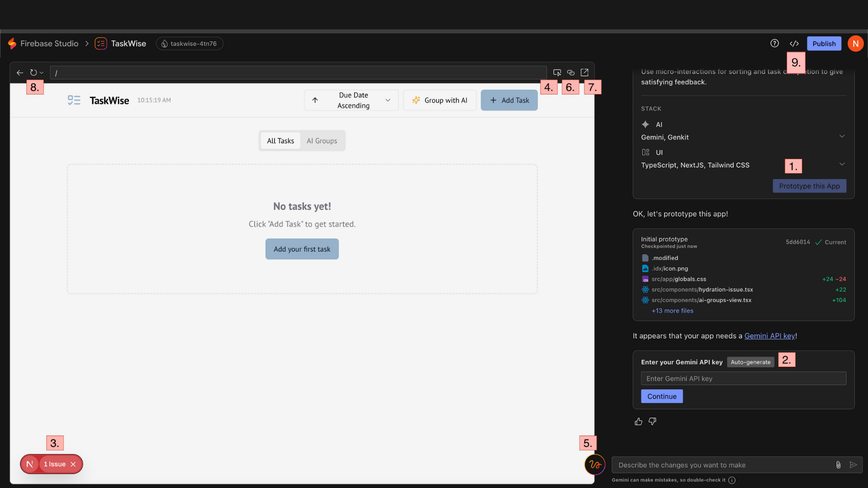
Task: Send the prompt with arrow icon
Action: pos(853,465)
